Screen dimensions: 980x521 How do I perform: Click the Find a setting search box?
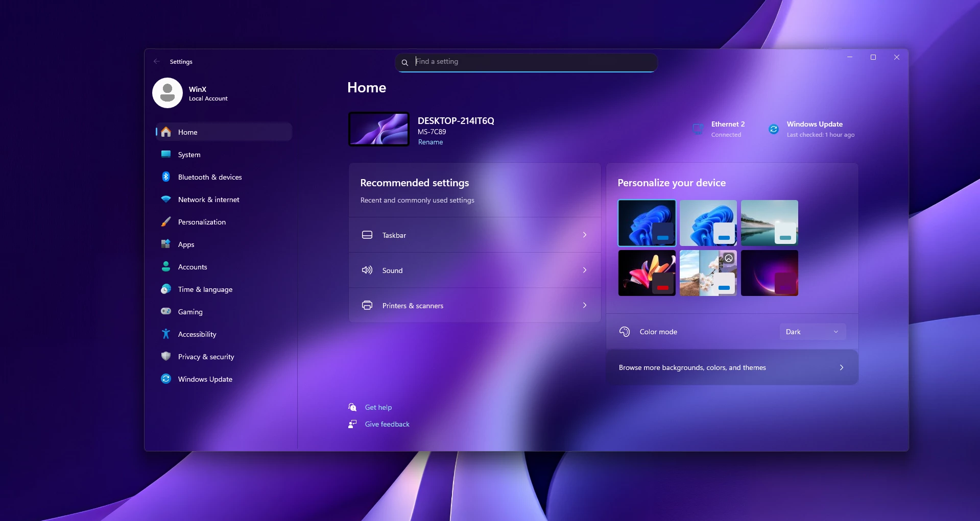[527, 62]
